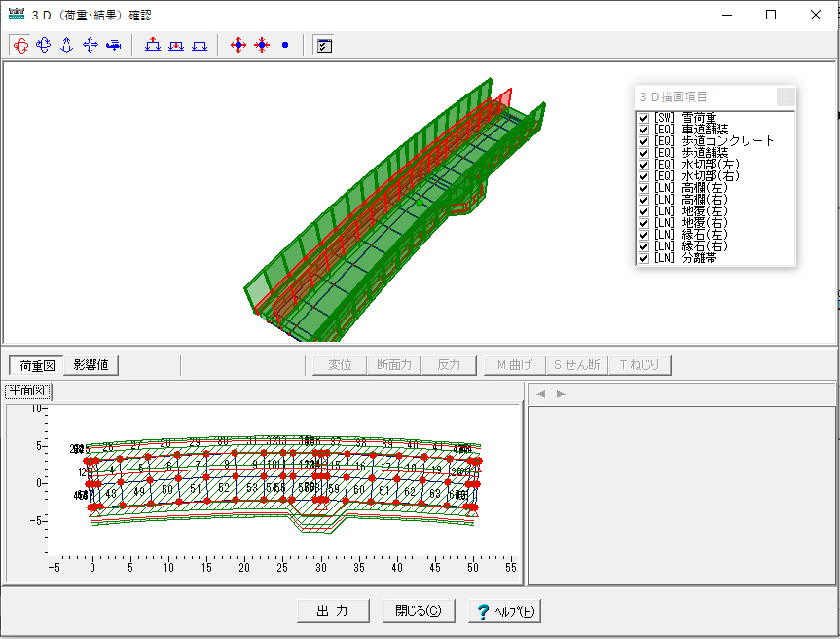The image size is (840, 639).
Task: Click the flat frame reset scale icon
Action: 200,45
